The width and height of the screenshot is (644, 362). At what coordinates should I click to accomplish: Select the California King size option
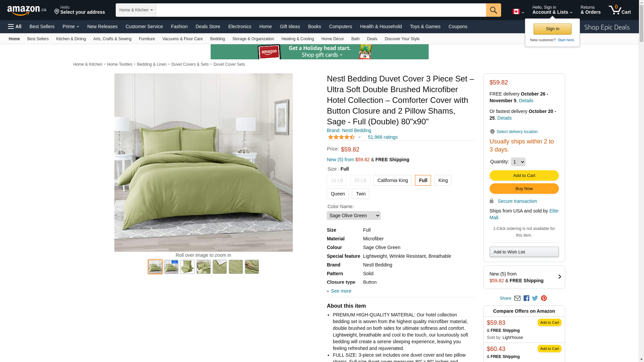pyautogui.click(x=392, y=180)
